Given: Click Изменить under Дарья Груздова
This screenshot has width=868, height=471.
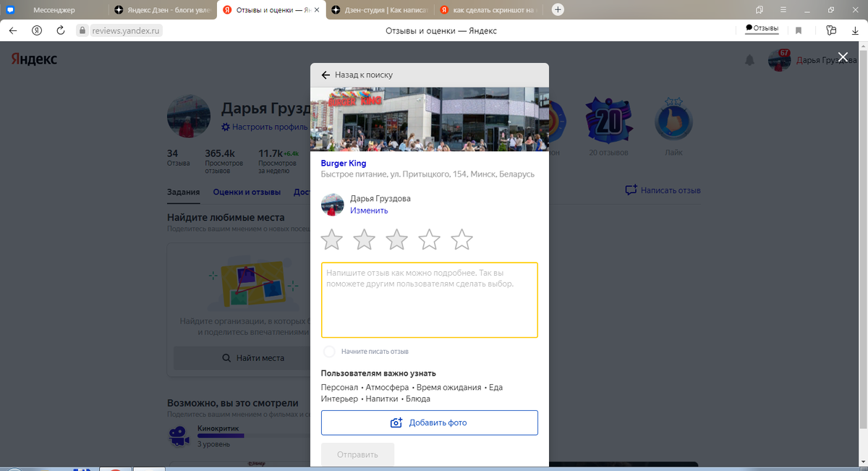Looking at the screenshot, I should coord(369,211).
